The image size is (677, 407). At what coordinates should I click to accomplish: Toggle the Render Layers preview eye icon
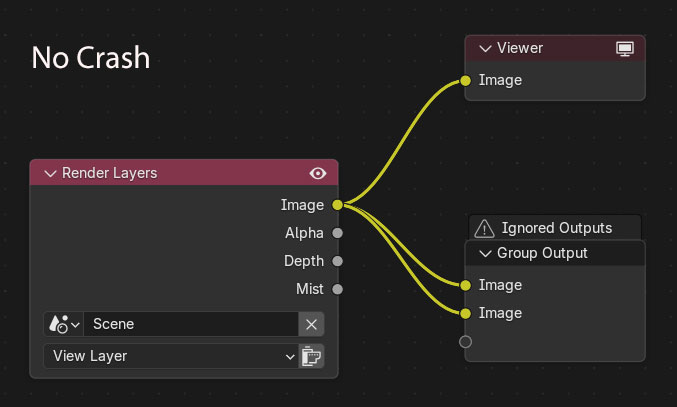[318, 173]
